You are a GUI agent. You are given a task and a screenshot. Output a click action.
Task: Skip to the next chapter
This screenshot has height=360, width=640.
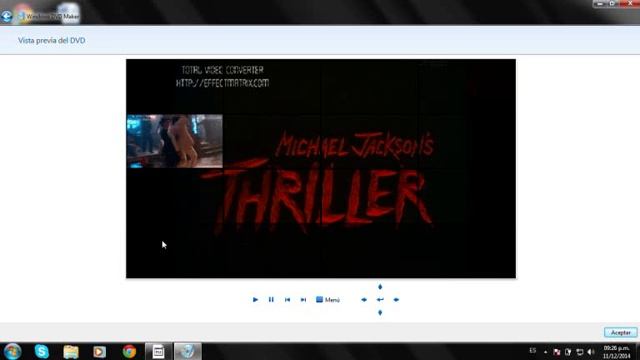[303, 300]
